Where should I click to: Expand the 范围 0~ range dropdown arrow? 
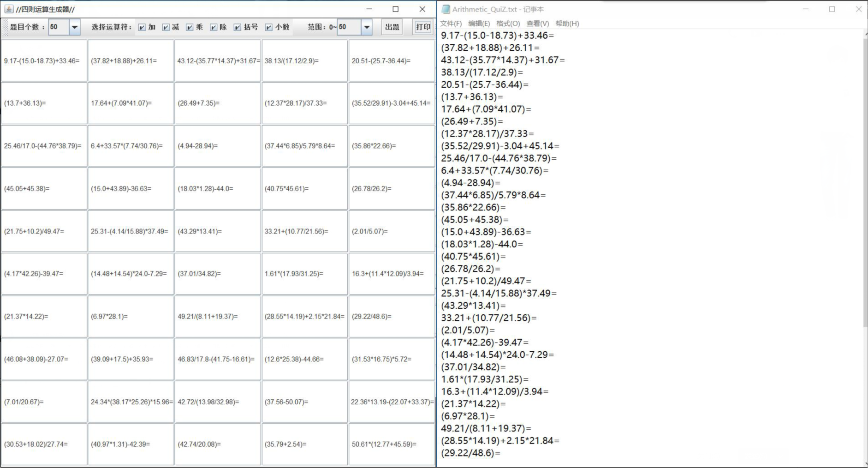[367, 27]
